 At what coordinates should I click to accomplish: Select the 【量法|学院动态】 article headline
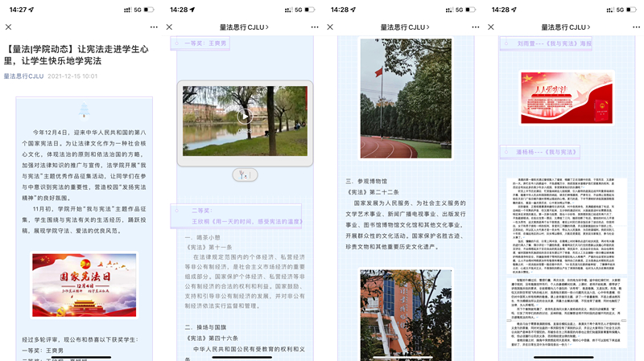(x=76, y=55)
